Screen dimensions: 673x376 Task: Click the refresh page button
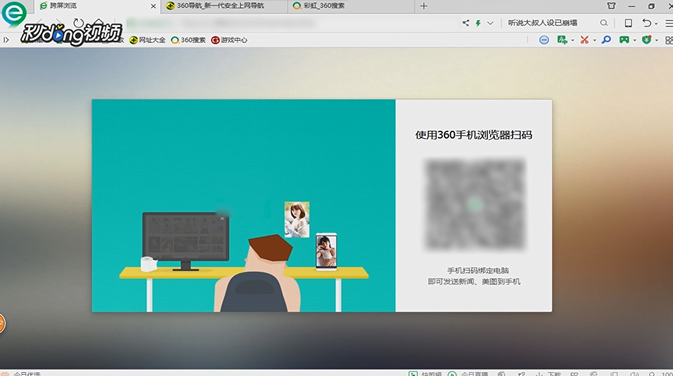tap(78, 23)
